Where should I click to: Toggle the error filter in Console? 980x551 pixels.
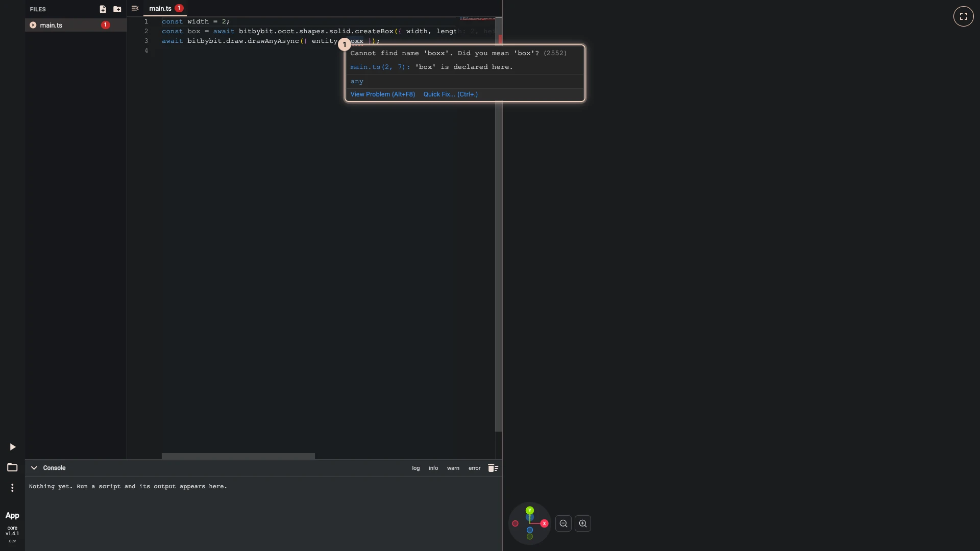pos(475,468)
